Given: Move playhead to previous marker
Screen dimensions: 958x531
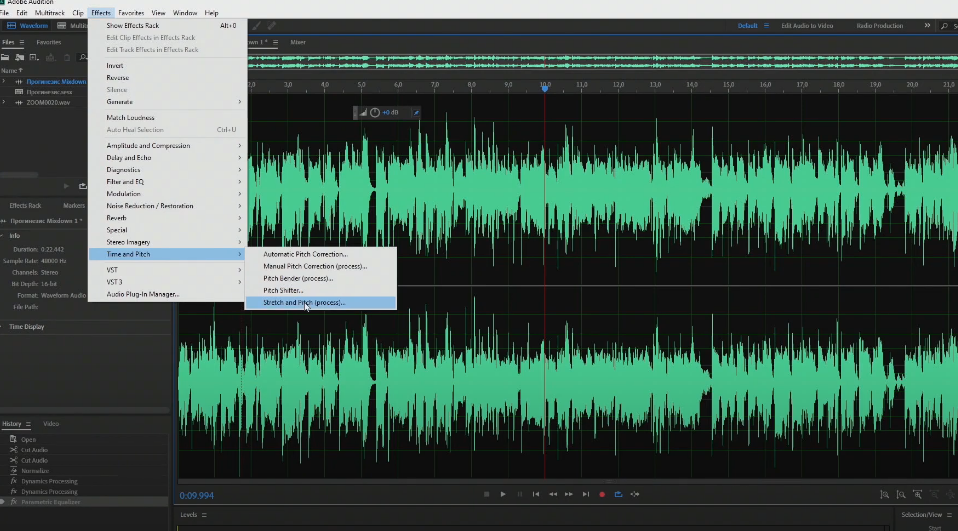Looking at the screenshot, I should (536, 494).
